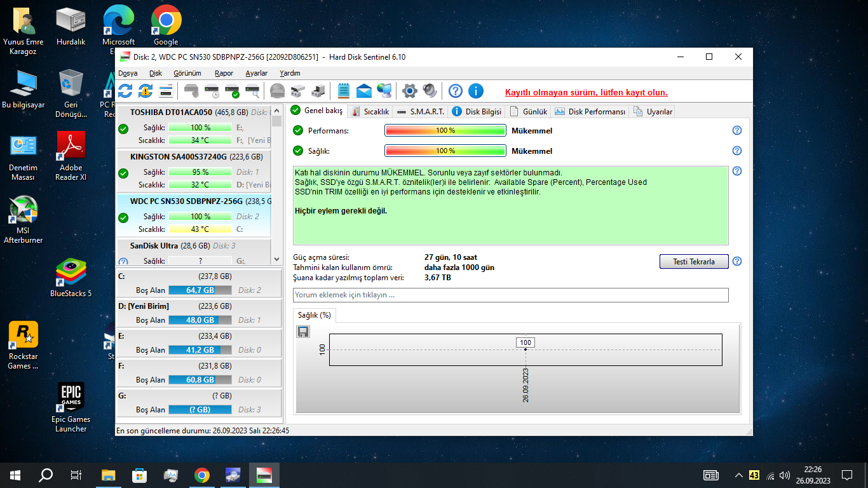Screen dimensions: 868x488
Task: Open Google Chrome from the taskbar
Action: (x=202, y=475)
